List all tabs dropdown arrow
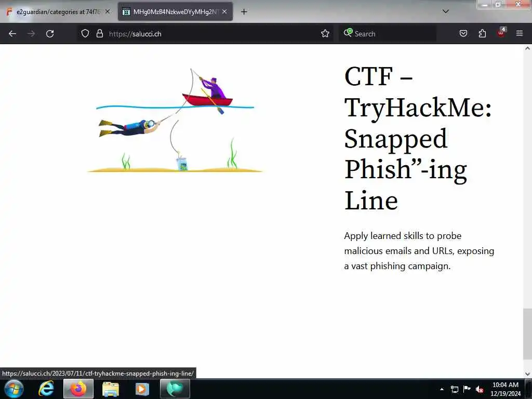 [446, 11]
